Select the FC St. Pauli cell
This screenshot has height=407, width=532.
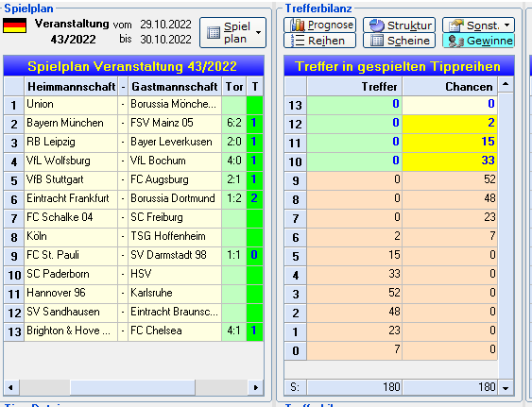pyautogui.click(x=71, y=257)
